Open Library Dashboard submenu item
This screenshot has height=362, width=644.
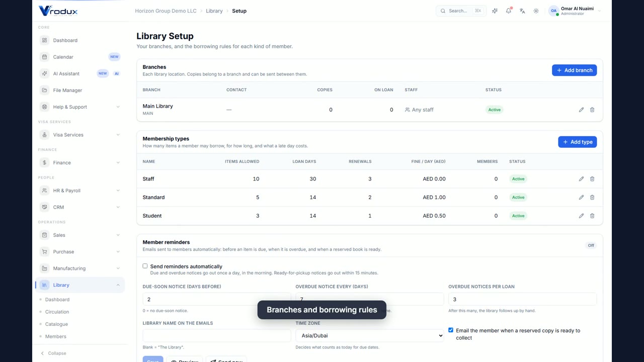click(x=57, y=300)
